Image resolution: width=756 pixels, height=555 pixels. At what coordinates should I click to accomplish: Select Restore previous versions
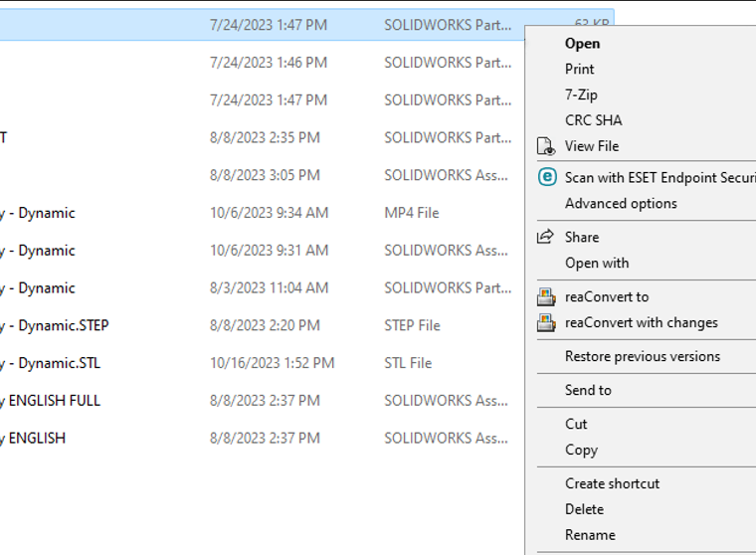(643, 356)
